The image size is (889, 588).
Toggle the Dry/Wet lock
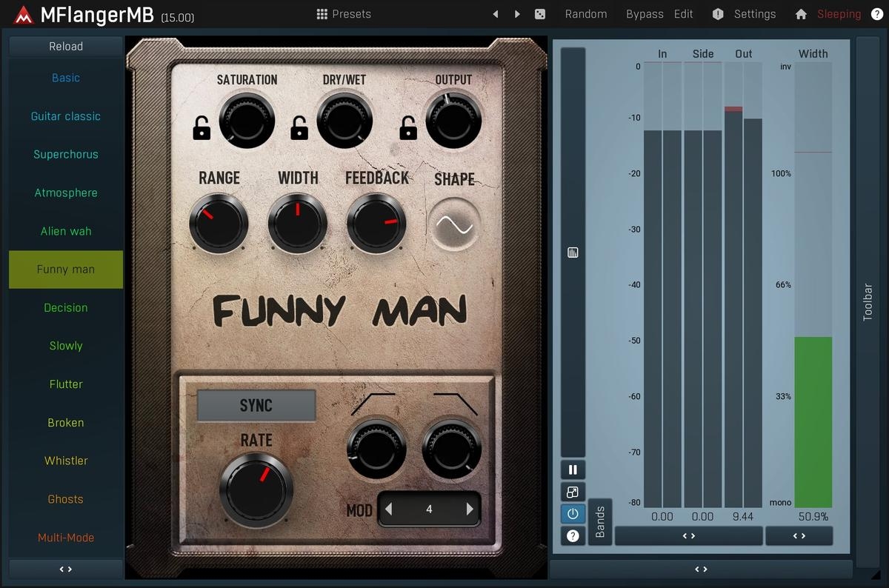(x=299, y=128)
